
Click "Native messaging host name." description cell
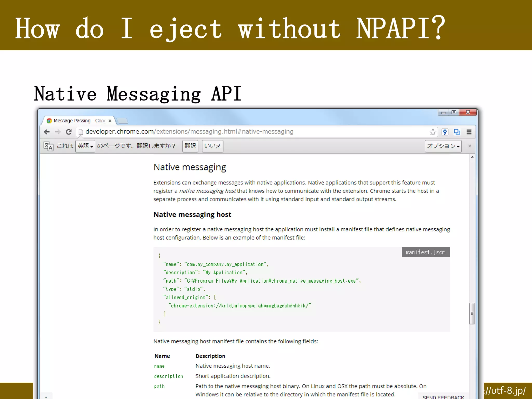(x=233, y=366)
